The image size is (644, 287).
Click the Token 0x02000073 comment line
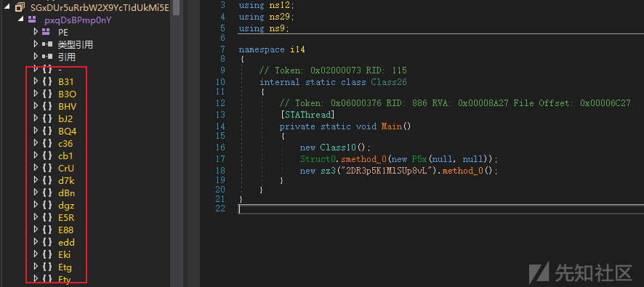pos(333,70)
